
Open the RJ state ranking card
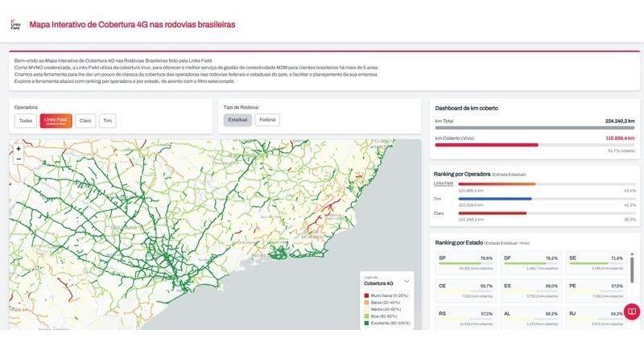(x=597, y=318)
